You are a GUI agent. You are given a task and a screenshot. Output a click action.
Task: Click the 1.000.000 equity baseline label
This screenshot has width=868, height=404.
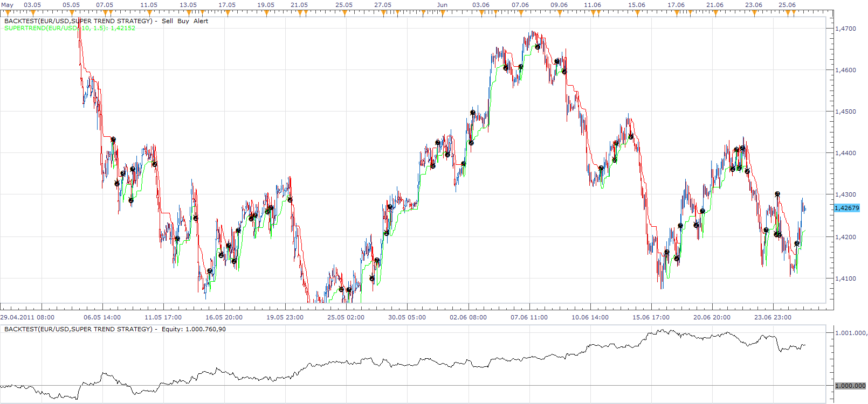850,386
